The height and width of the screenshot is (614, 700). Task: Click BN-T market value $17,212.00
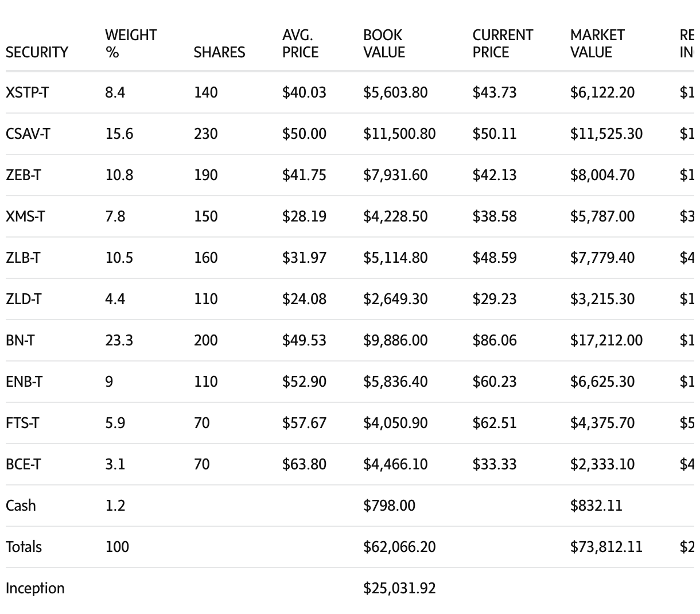point(606,340)
